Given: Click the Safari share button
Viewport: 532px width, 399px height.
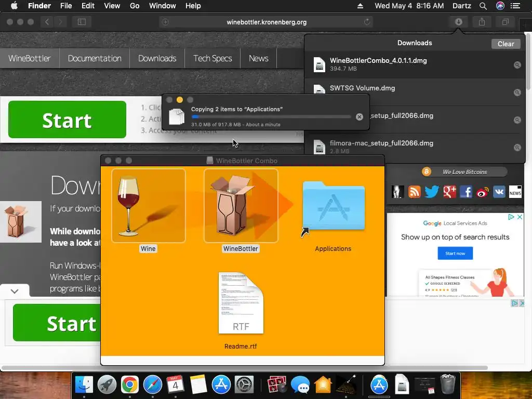Looking at the screenshot, I should point(482,22).
